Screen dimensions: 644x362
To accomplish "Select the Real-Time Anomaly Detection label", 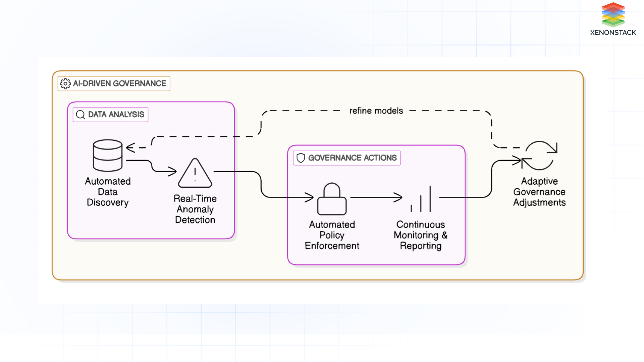I will click(195, 209).
